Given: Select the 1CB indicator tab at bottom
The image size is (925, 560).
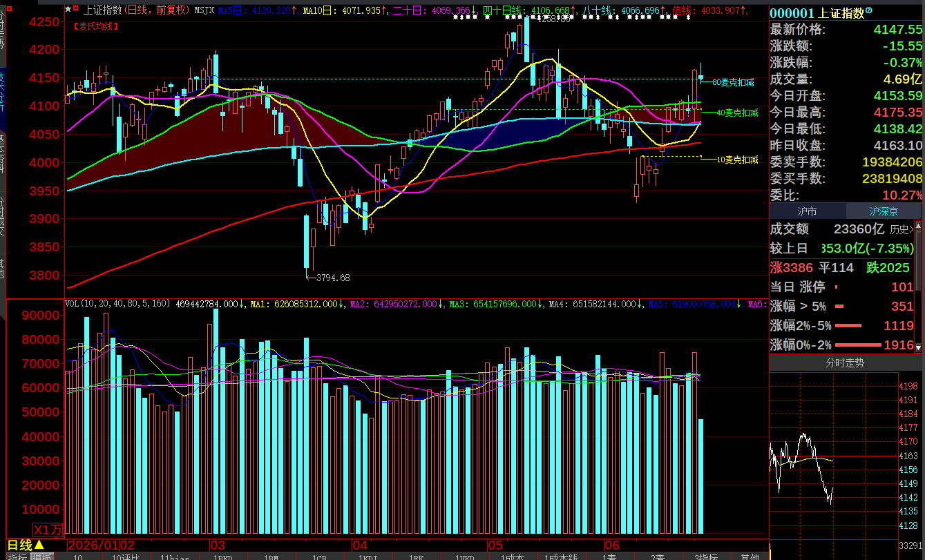Looking at the screenshot, I should [x=319, y=557].
